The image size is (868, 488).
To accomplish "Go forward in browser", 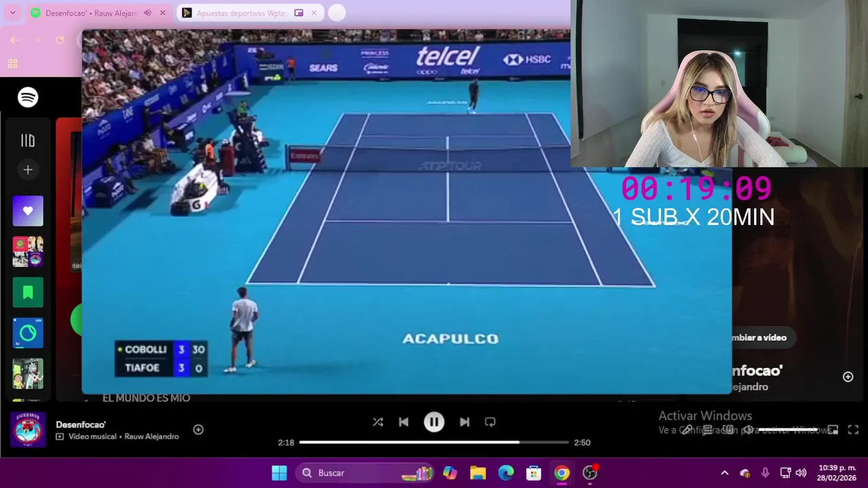I will [37, 40].
